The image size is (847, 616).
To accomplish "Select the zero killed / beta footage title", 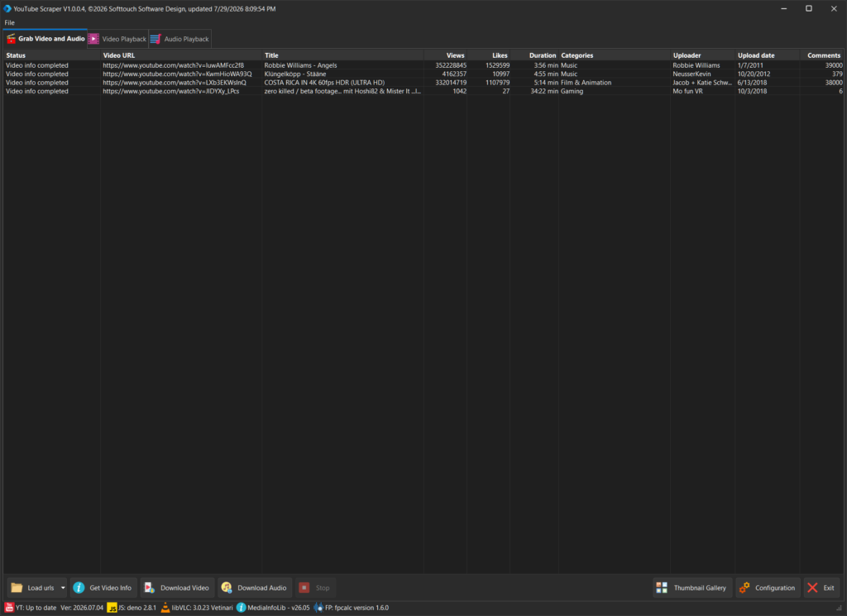I will (342, 91).
